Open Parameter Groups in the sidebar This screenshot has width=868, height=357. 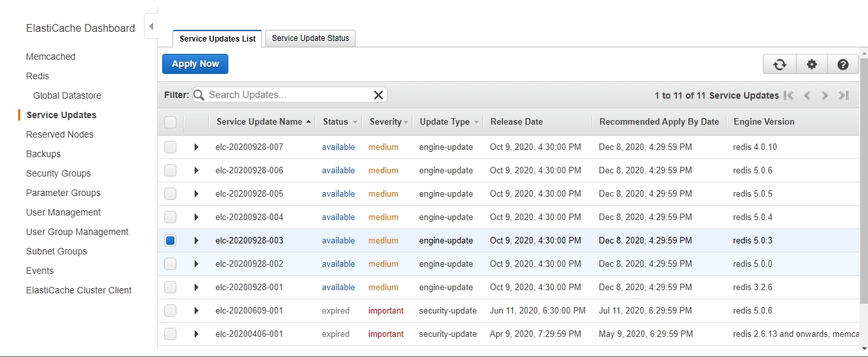pos(64,193)
